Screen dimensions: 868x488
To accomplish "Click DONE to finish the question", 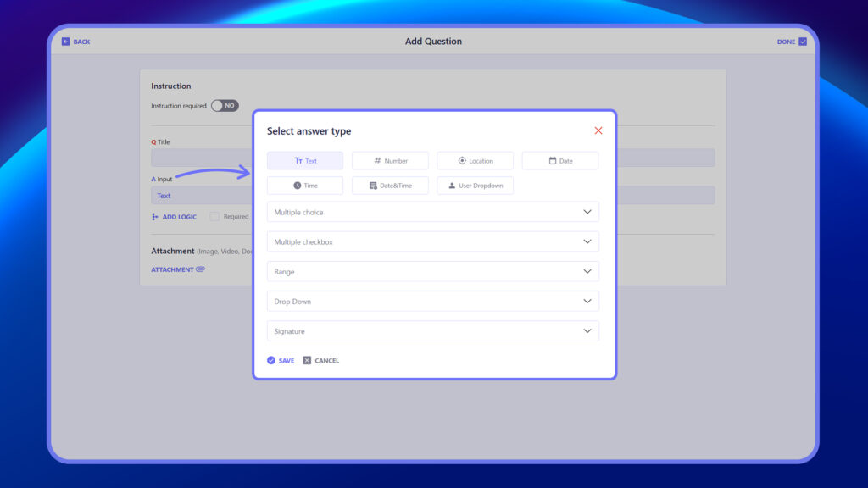I will [x=792, y=42].
